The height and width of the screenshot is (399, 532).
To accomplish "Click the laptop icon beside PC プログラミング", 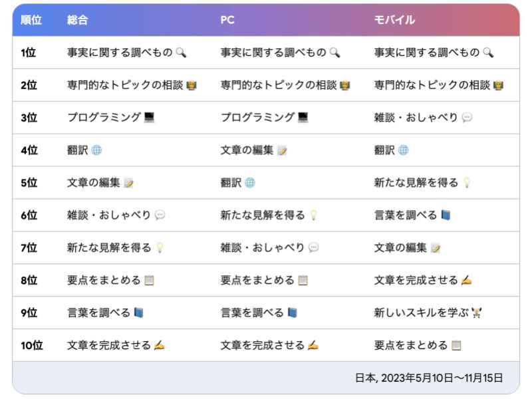I will [303, 118].
